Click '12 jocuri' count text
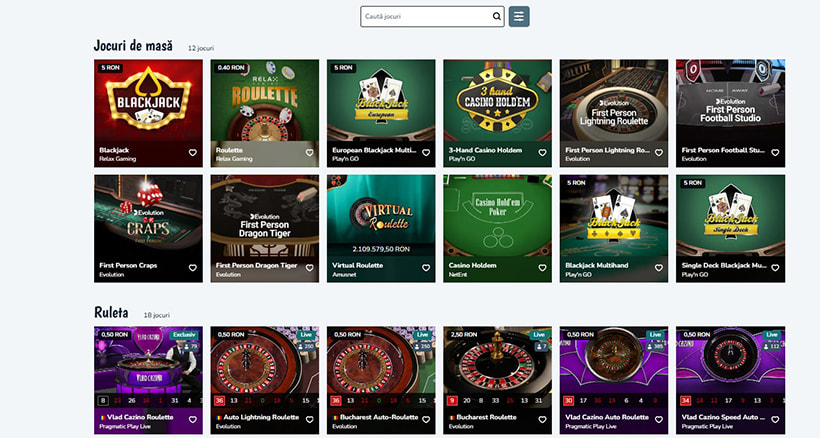Viewport: 820px width, 438px height. pos(201,48)
